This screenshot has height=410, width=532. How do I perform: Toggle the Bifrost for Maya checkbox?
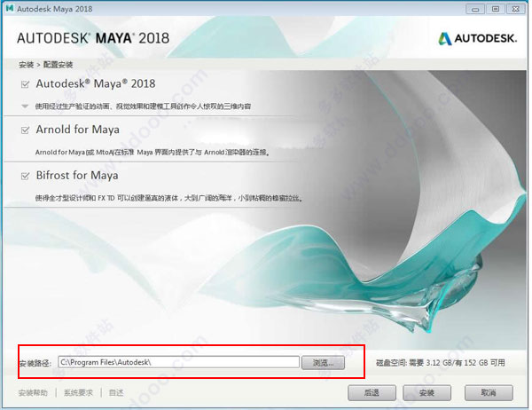pyautogui.click(x=25, y=176)
